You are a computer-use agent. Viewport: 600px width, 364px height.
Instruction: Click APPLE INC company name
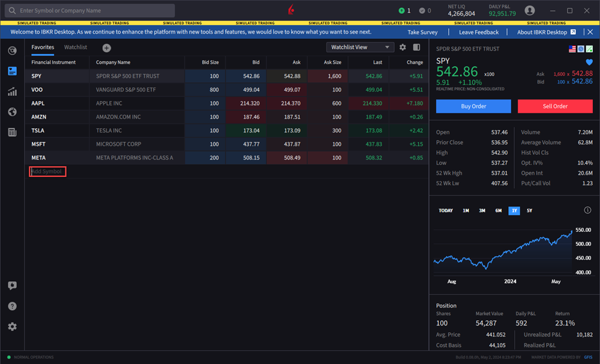coord(109,103)
